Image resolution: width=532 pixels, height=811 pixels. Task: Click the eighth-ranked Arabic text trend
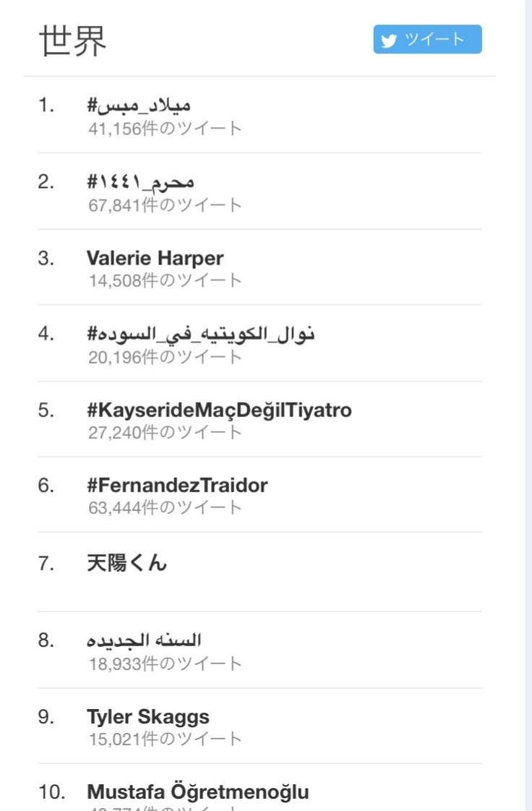[144, 640]
